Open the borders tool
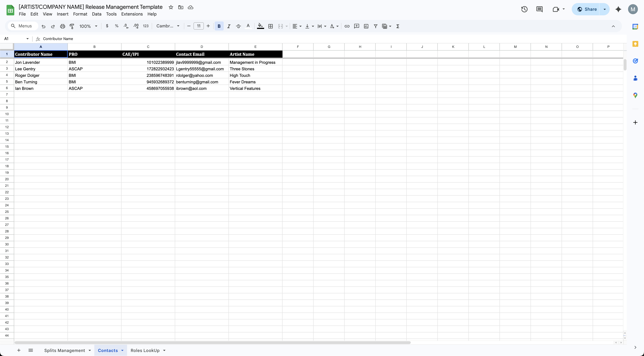 click(x=270, y=26)
